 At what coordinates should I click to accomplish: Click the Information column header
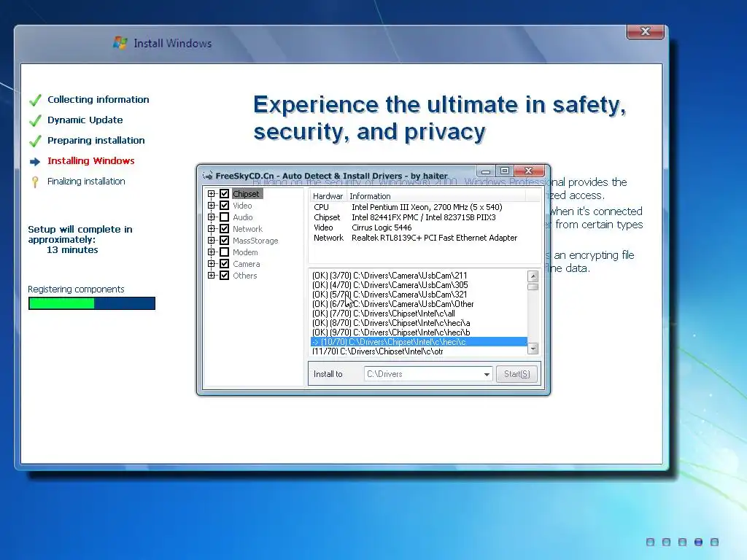tap(436, 196)
